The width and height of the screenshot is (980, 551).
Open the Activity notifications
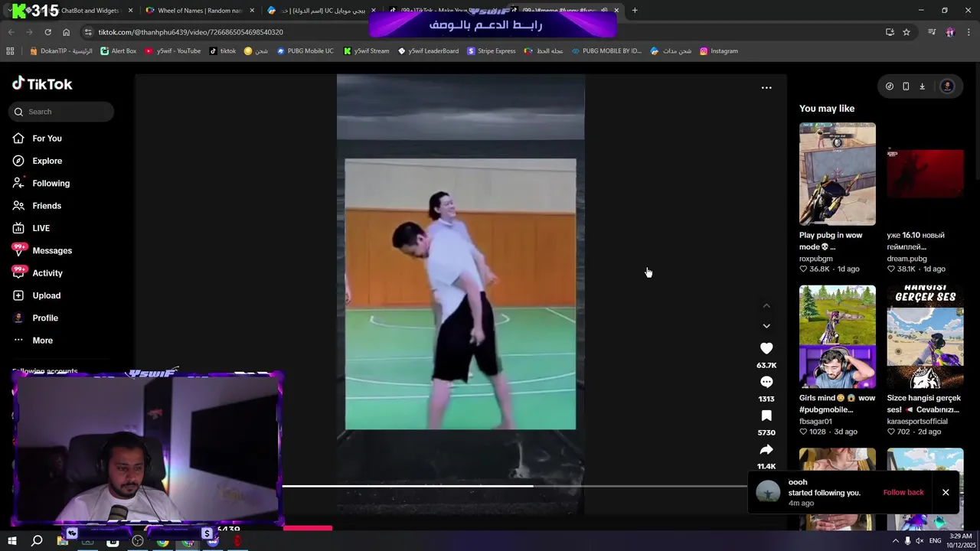click(47, 273)
